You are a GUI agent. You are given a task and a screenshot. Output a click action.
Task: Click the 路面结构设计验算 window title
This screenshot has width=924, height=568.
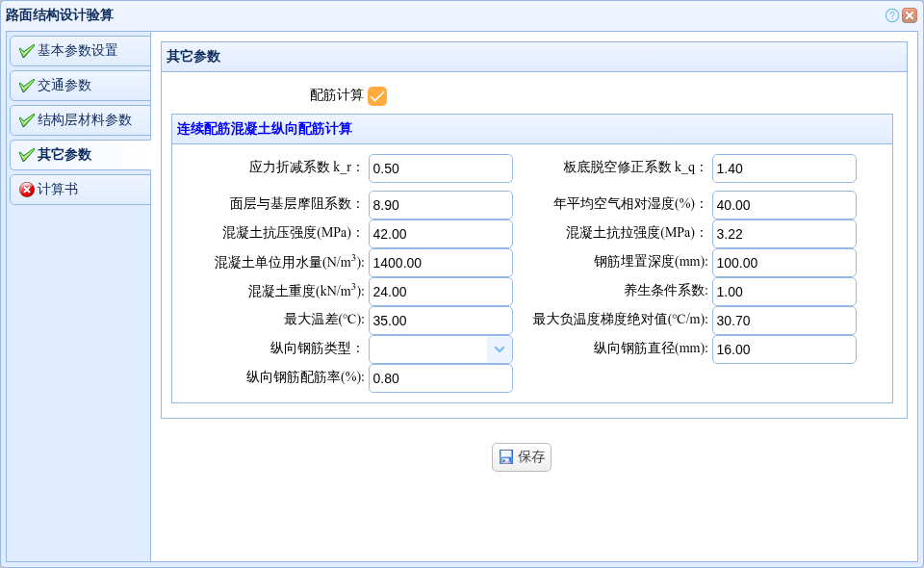pyautogui.click(x=60, y=15)
